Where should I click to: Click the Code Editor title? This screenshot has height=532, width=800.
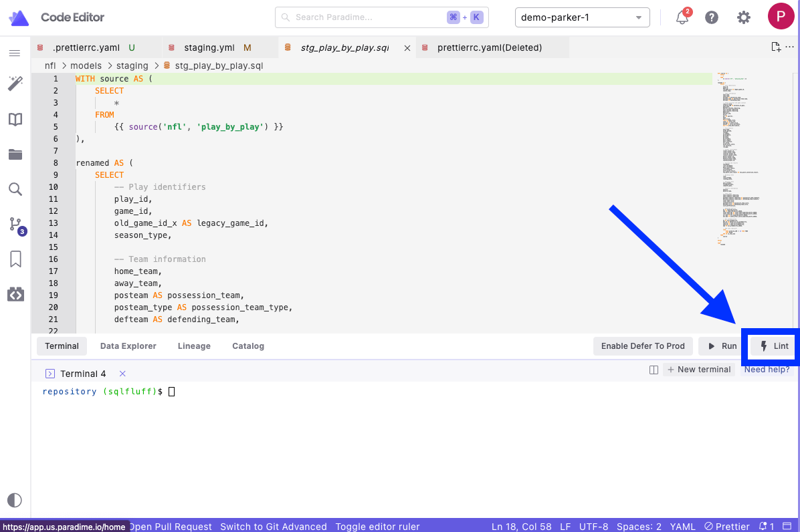pyautogui.click(x=72, y=17)
